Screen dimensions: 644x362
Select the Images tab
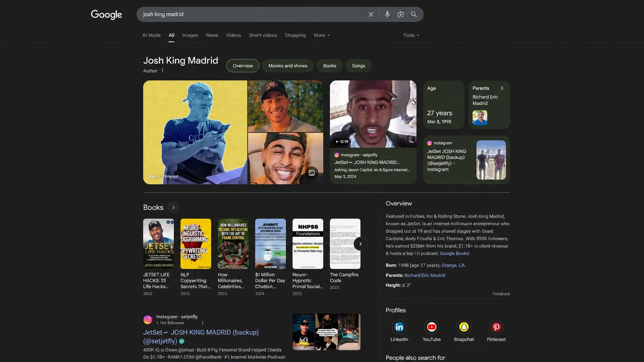click(x=190, y=35)
